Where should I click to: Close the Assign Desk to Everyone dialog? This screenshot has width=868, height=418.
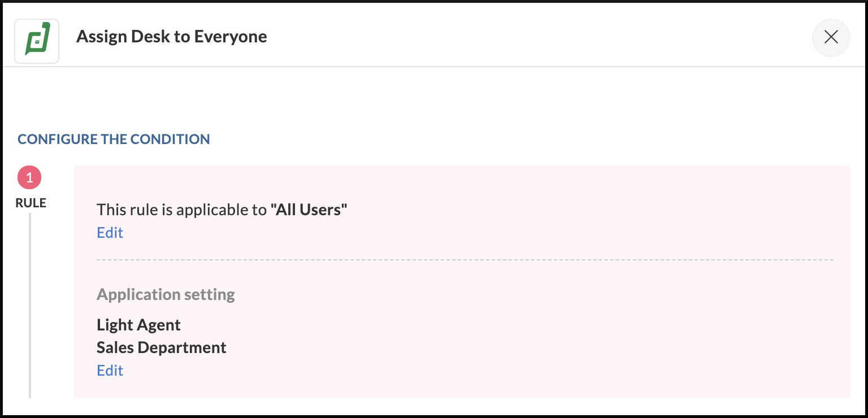pyautogui.click(x=831, y=38)
